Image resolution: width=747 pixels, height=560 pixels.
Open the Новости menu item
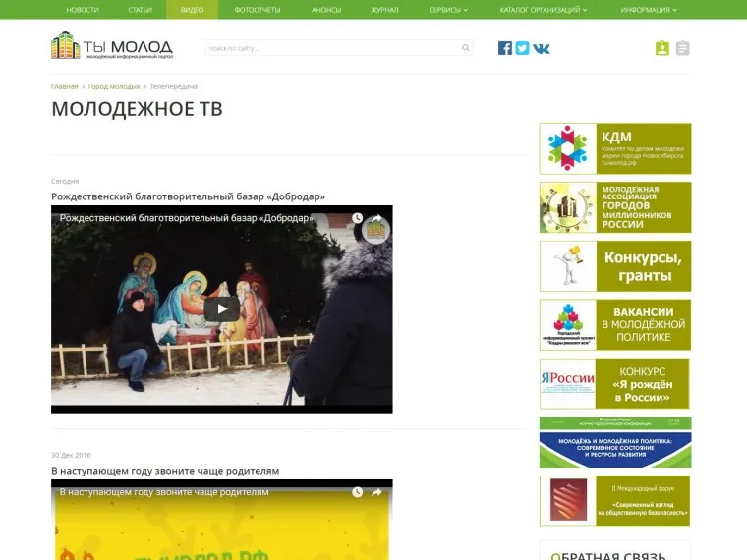tap(83, 10)
